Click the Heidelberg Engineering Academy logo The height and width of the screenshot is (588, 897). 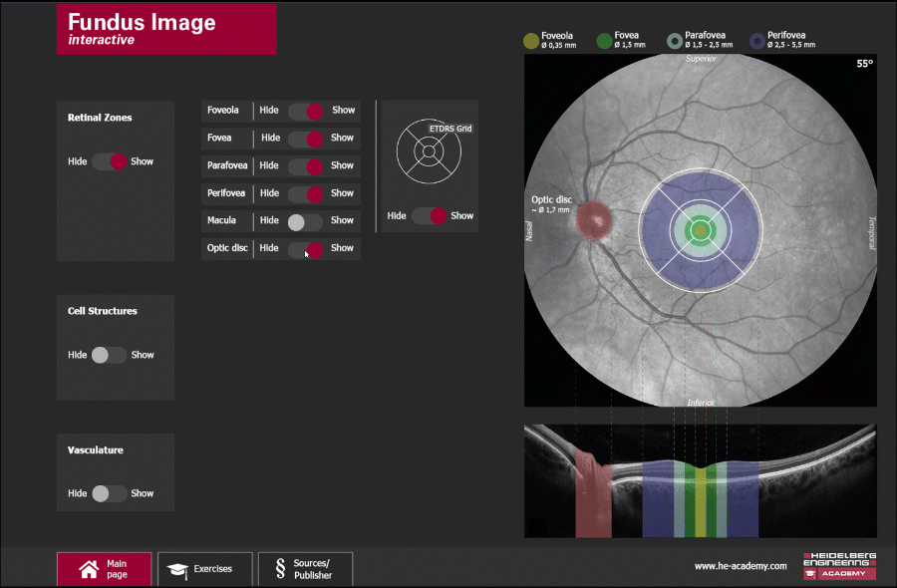(839, 565)
